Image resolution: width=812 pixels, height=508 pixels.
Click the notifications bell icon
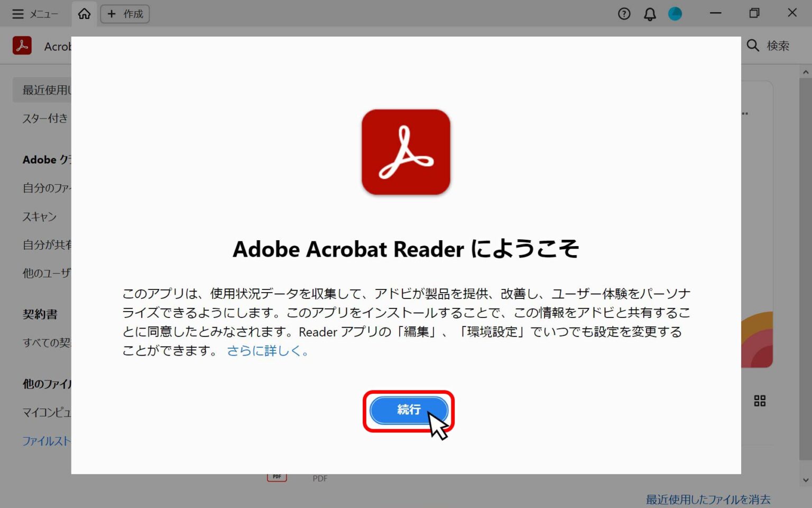[649, 14]
